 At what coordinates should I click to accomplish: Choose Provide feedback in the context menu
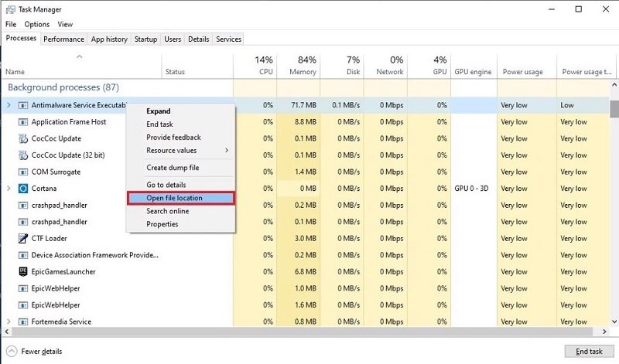pyautogui.click(x=181, y=138)
